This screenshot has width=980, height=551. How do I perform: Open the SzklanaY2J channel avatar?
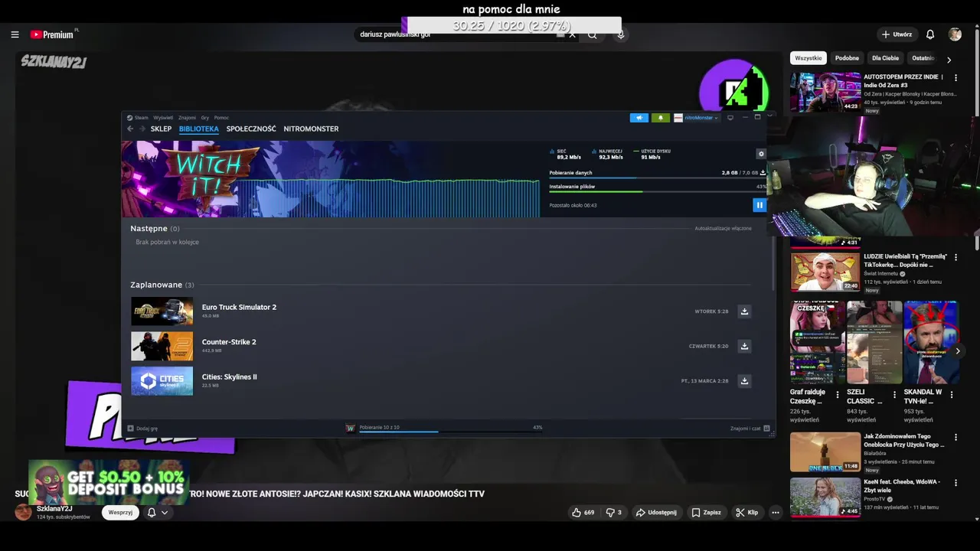(24, 512)
